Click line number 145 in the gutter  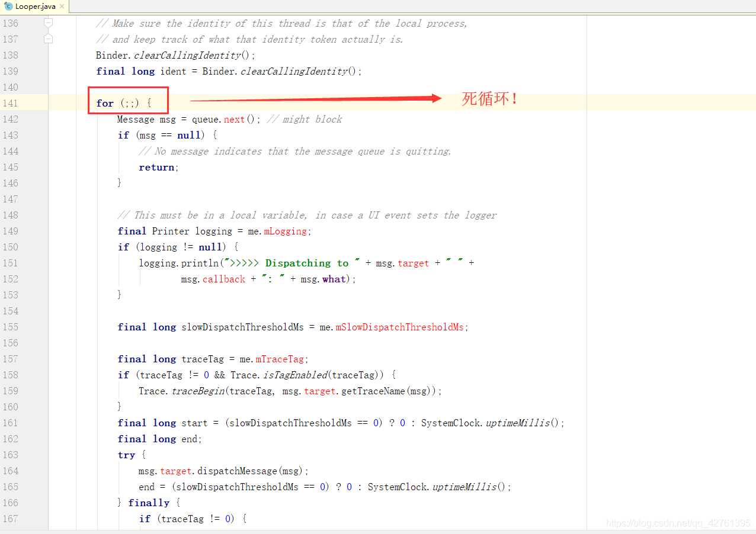coord(11,167)
